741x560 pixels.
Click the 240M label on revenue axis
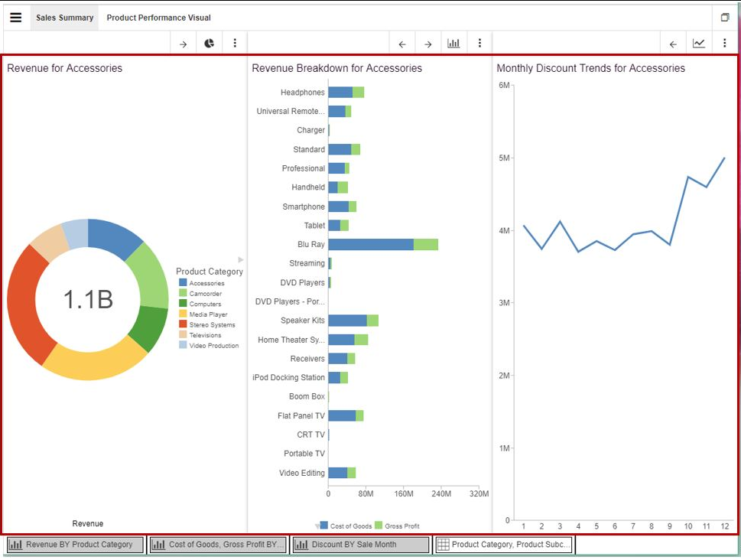pos(441,493)
